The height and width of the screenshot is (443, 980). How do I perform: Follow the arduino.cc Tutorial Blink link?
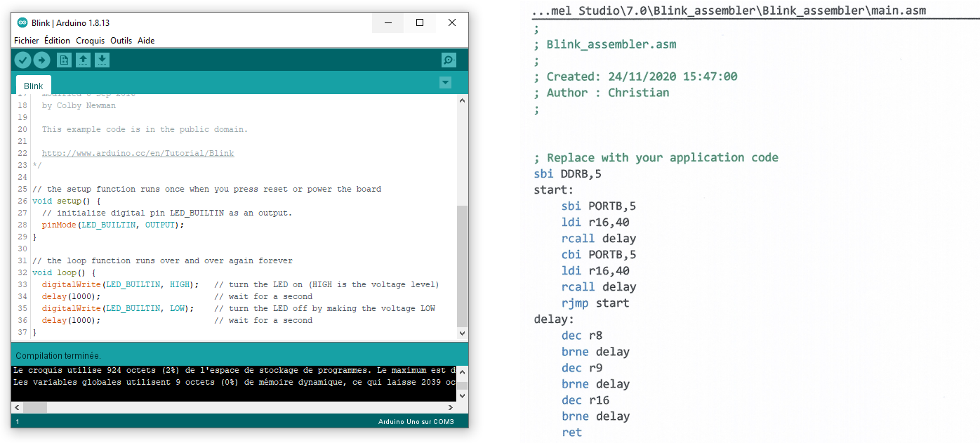(138, 153)
